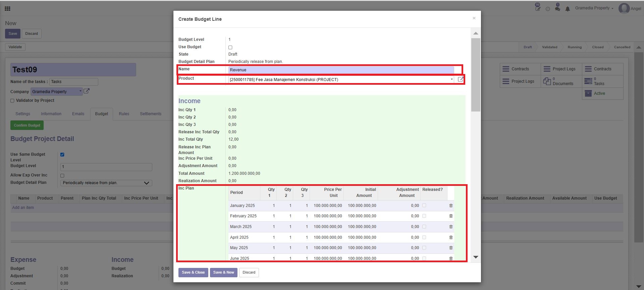Click the Confirm Budget button
Screen dimensions: 644x290
27,125
